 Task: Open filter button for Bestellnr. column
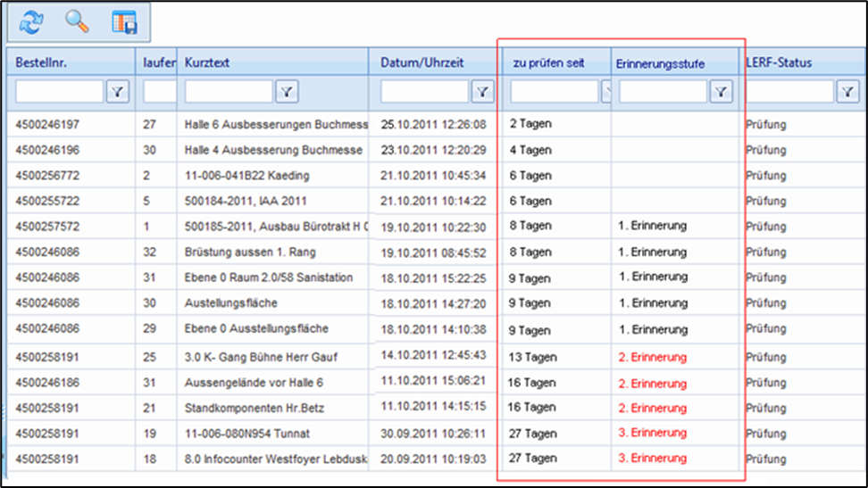point(117,91)
